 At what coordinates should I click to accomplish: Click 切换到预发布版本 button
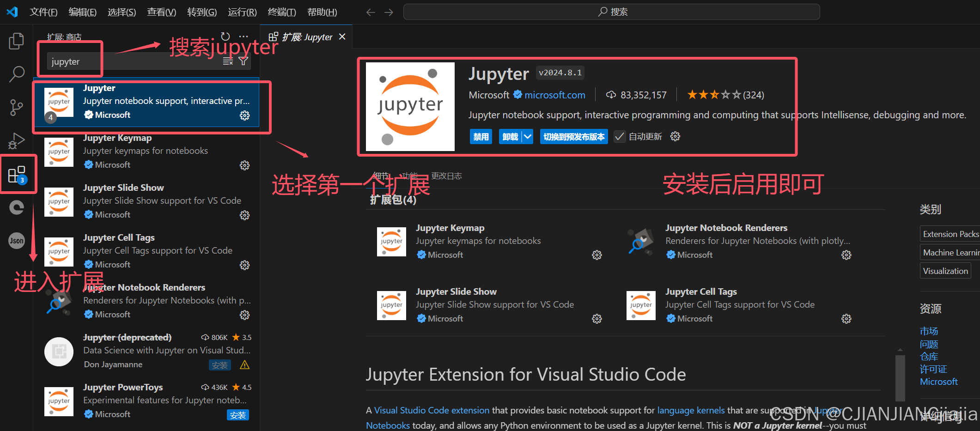[574, 137]
